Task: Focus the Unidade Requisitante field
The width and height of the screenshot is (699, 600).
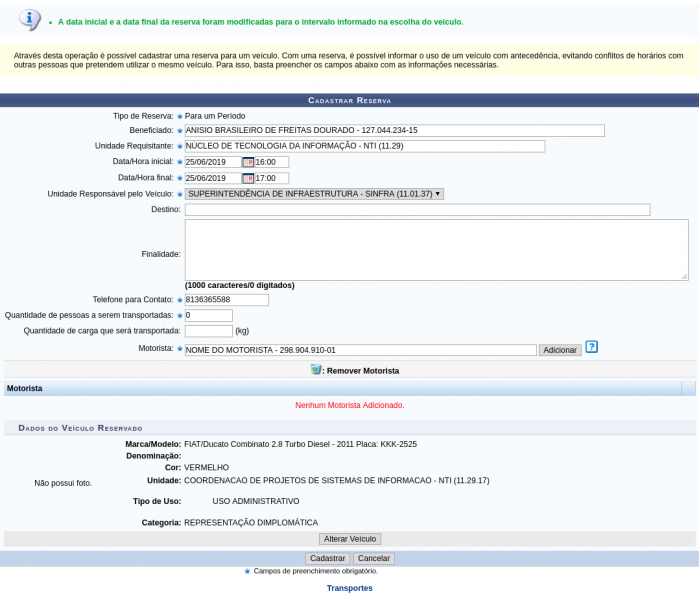Action: tap(364, 146)
